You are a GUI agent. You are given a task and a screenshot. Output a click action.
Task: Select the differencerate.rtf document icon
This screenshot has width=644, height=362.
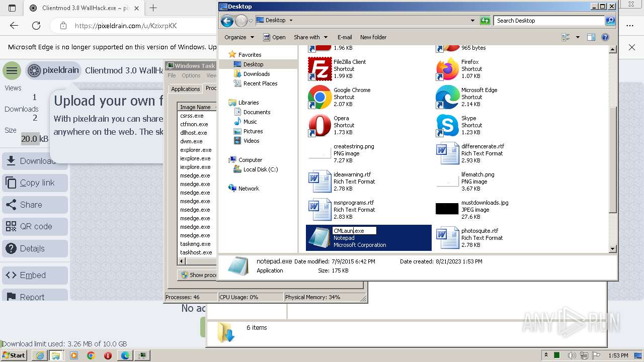[x=447, y=153]
